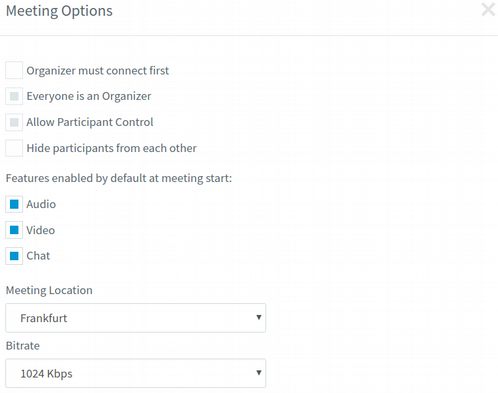Viewport: 498px width, 393px height.
Task: Turn off the Chat checkbox
Action: pyautogui.click(x=14, y=256)
